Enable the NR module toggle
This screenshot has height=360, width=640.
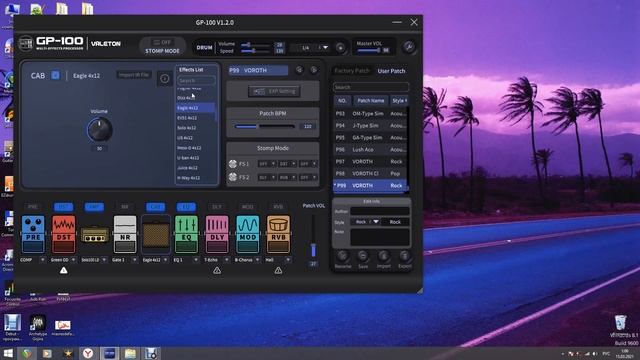click(124, 207)
